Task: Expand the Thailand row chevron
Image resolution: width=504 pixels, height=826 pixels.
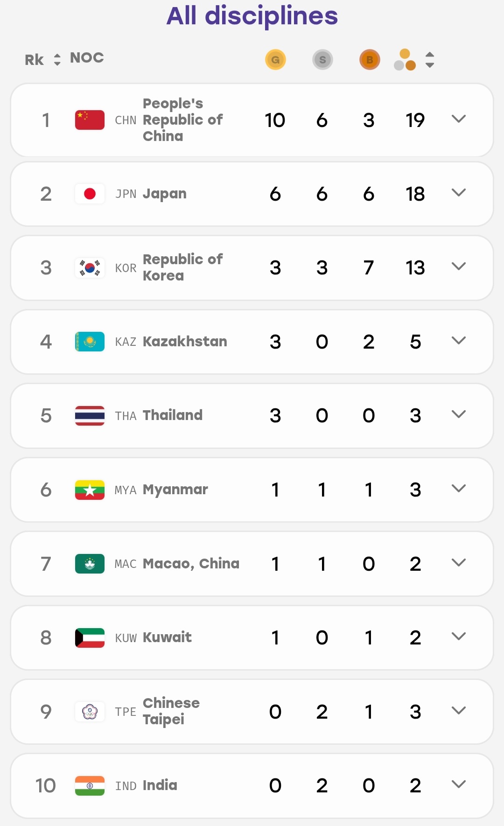Action: click(459, 414)
